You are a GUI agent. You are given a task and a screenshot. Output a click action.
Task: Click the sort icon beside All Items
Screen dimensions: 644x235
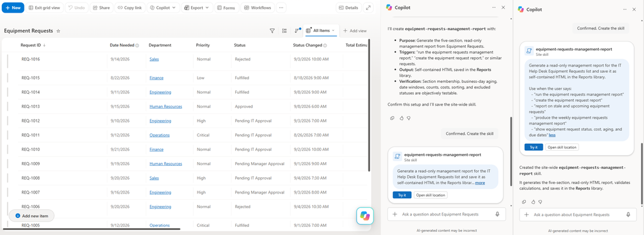[297, 31]
